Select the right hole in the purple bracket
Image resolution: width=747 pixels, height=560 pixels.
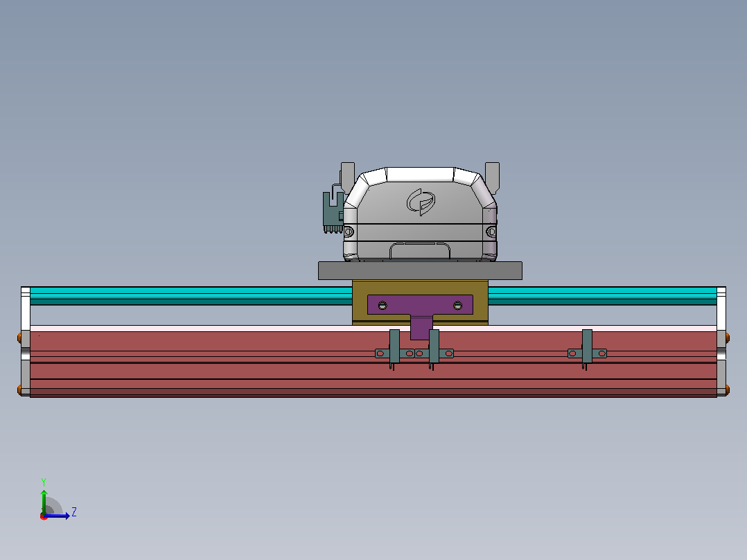pyautogui.click(x=458, y=305)
